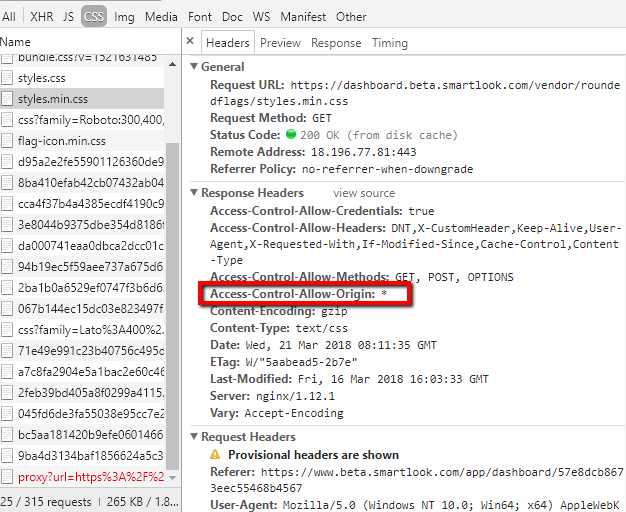Select the css?family=Lato%3A400 request
Image resolution: width=626 pixels, height=512 pixels.
point(82,329)
